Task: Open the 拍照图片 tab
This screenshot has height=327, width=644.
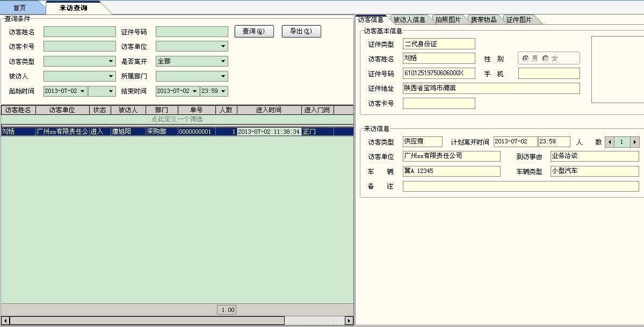Action: (x=448, y=20)
